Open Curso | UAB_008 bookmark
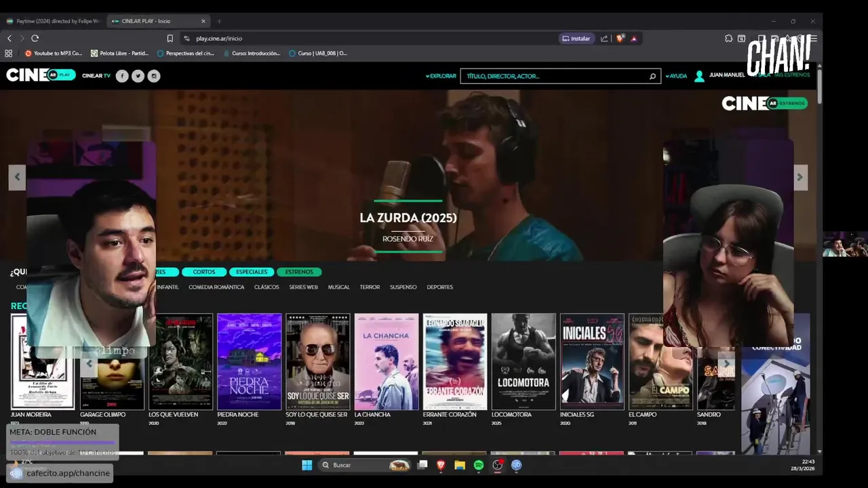Viewport: 868px width, 488px height. click(x=318, y=53)
